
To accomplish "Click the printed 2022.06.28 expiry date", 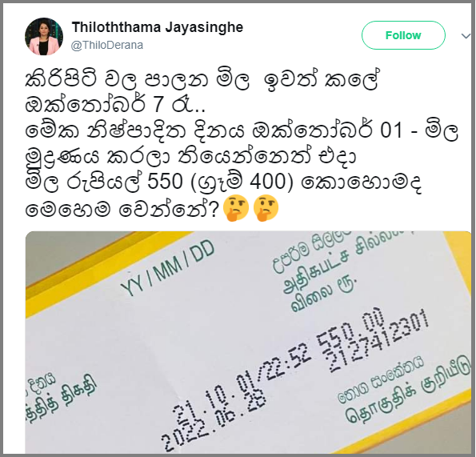I will click(x=214, y=419).
